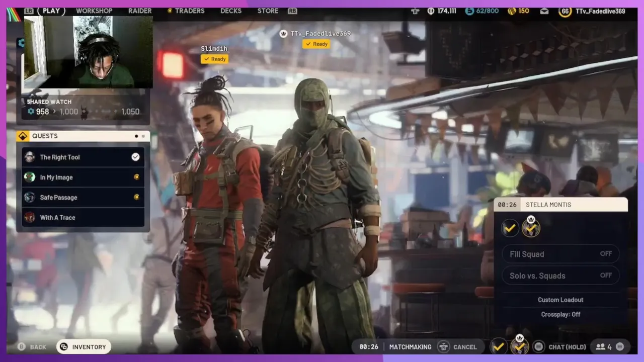This screenshot has height=362, width=644.
Task: Open the mail envelope icon
Action: (544, 11)
